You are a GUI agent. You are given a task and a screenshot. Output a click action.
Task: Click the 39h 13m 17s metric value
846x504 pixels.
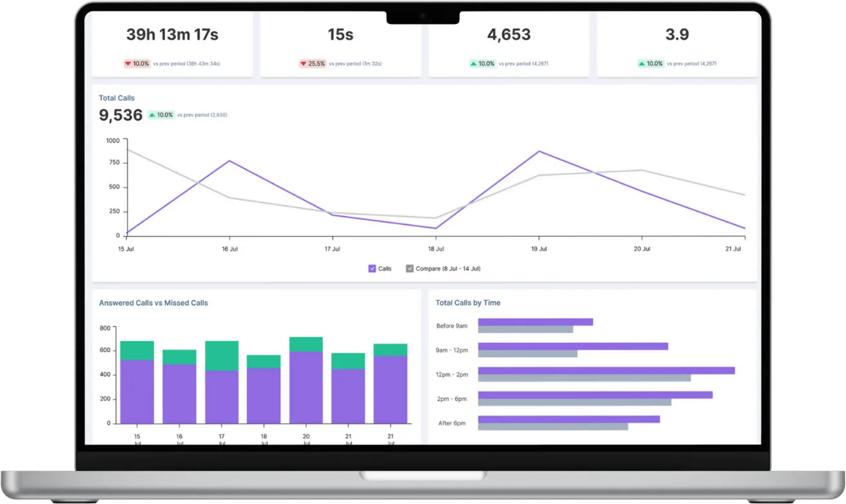pyautogui.click(x=172, y=35)
